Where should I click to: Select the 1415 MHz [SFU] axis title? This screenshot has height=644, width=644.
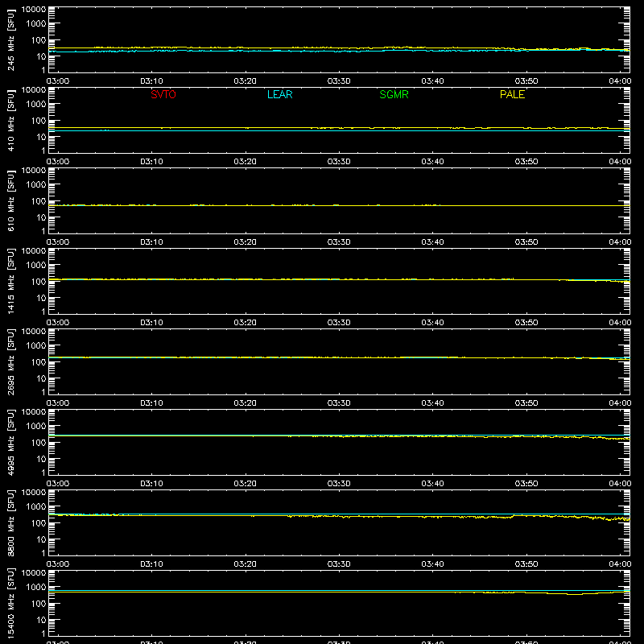point(10,281)
